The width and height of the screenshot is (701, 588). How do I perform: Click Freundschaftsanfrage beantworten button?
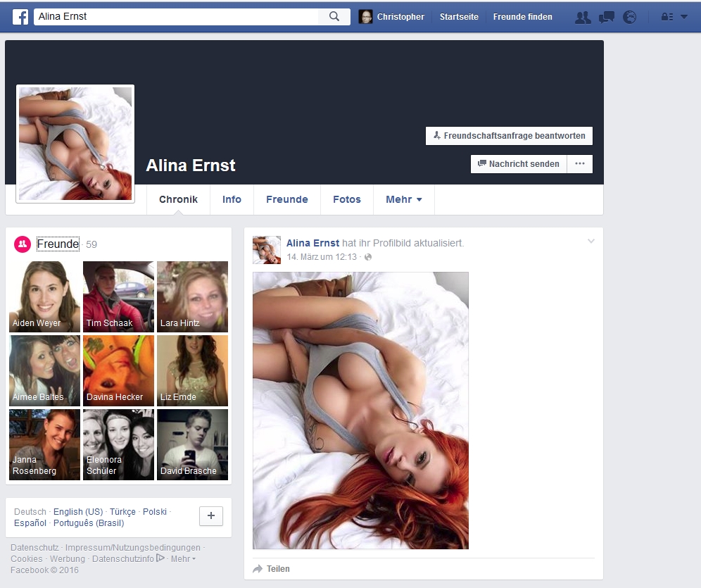pyautogui.click(x=509, y=136)
